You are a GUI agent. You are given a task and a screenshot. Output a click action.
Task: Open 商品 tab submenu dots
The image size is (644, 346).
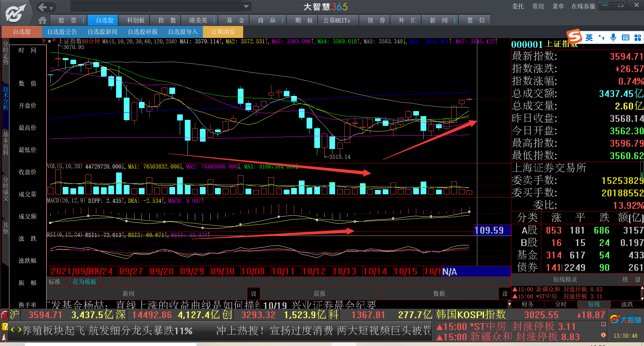tap(282, 20)
